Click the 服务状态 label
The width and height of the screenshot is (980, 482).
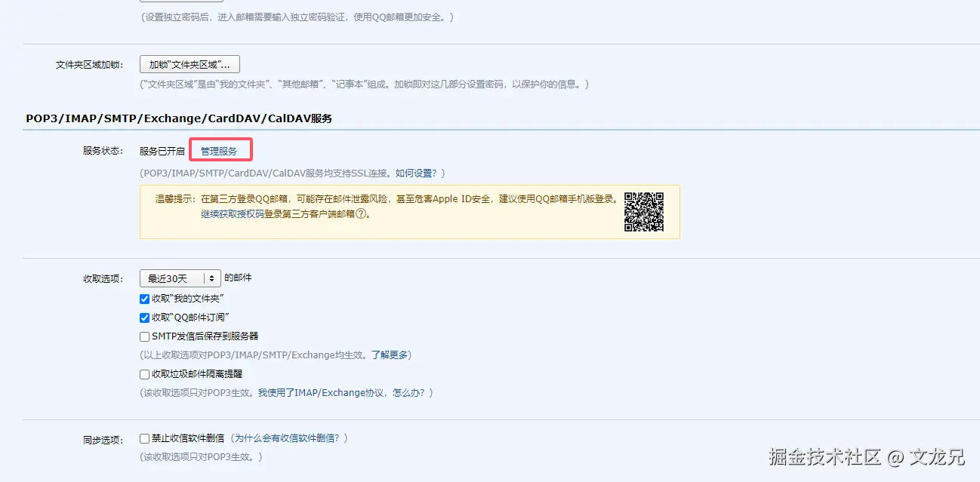(x=103, y=151)
